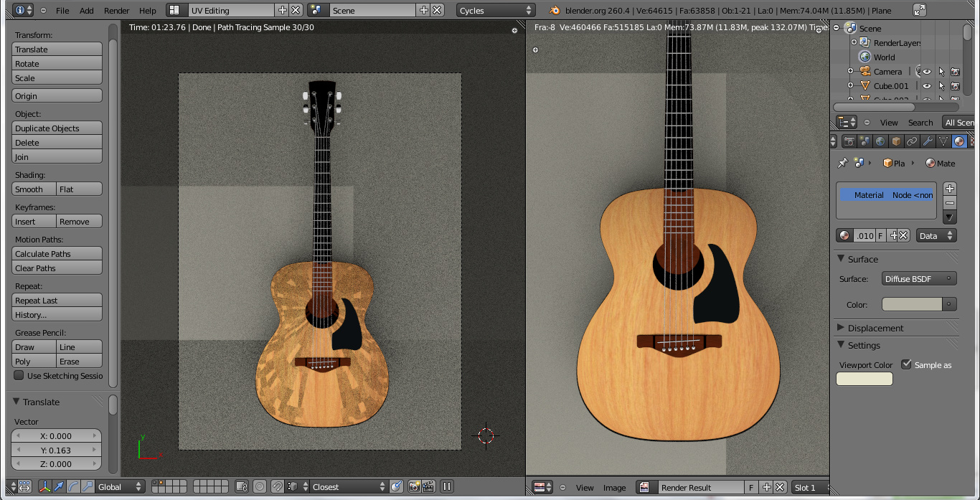Add a new scene
This screenshot has height=500, width=980.
tap(423, 10)
